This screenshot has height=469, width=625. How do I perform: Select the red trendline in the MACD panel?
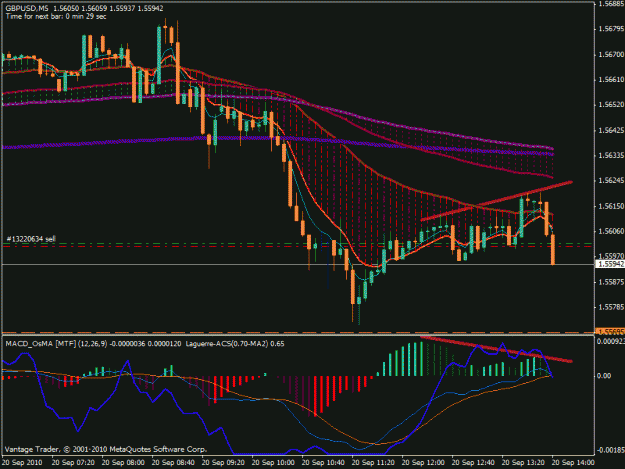coord(497,349)
